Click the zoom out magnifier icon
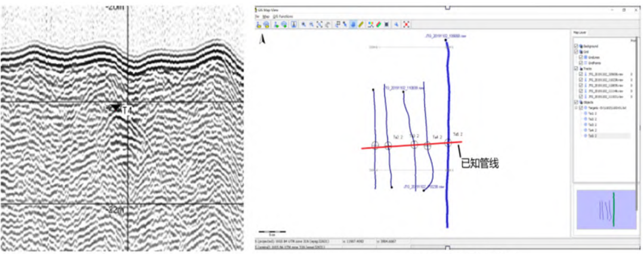Screen dimensions: 644x254 point(311,24)
